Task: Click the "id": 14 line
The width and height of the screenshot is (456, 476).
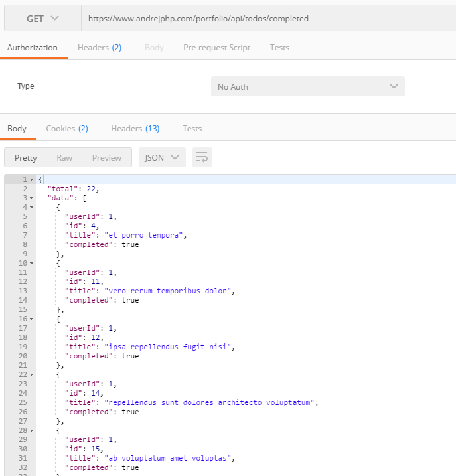Action: [84, 393]
